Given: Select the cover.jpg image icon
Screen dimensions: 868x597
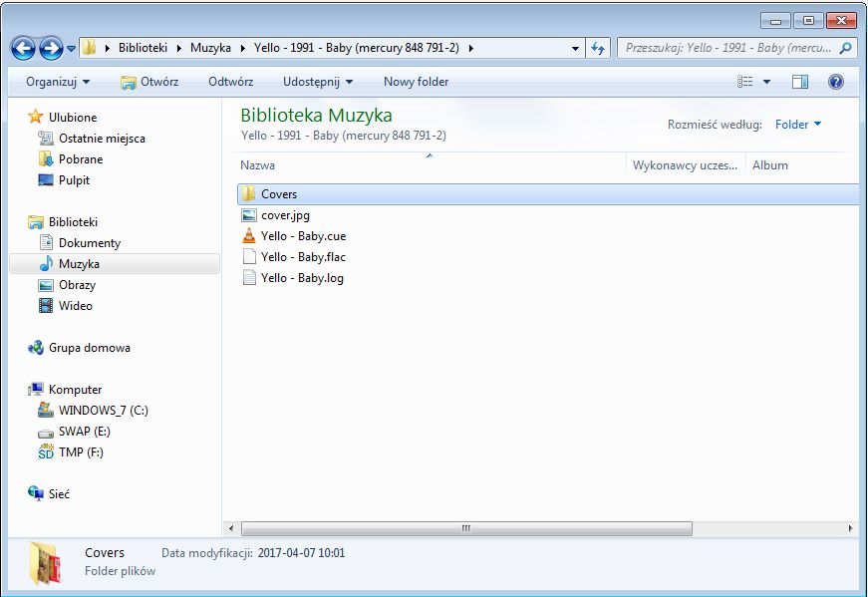Looking at the screenshot, I should click(249, 215).
